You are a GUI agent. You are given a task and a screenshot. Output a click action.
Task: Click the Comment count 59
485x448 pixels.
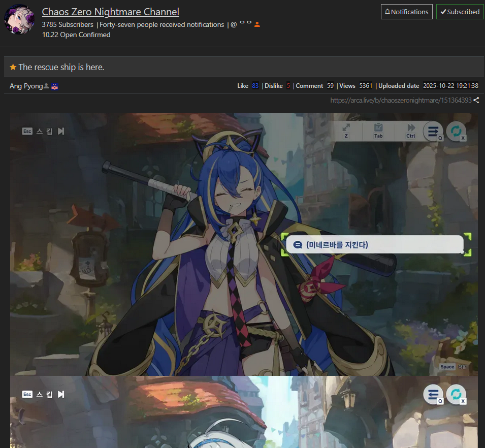point(330,86)
